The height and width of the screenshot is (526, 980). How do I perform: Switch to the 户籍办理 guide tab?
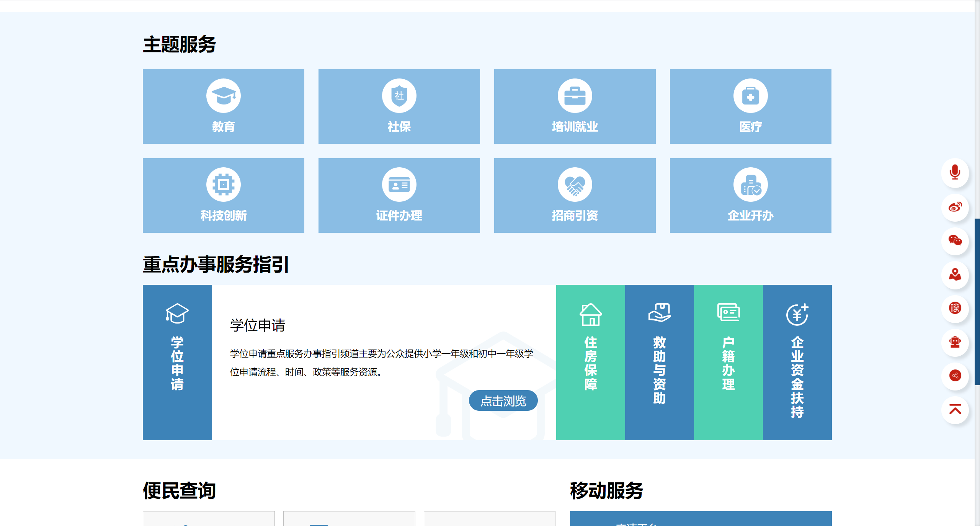tap(728, 362)
